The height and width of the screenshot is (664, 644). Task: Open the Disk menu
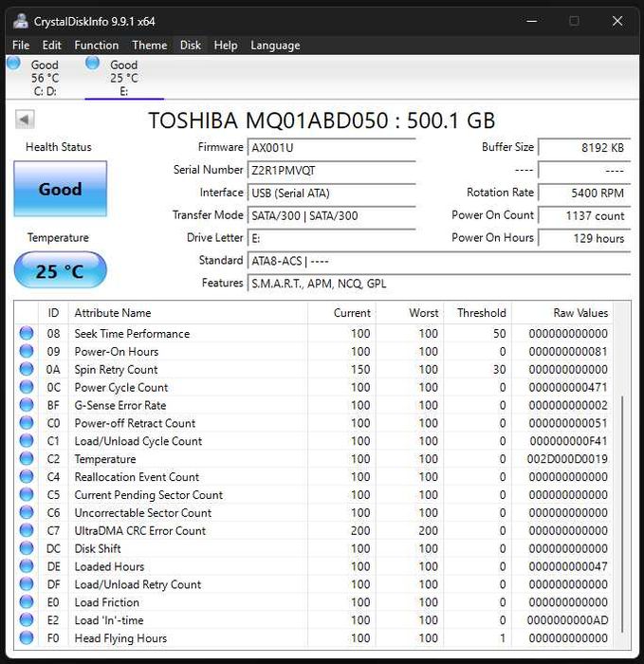pyautogui.click(x=191, y=45)
